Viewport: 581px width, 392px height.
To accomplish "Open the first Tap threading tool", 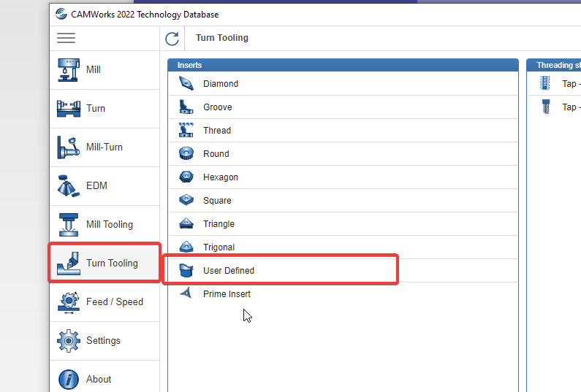I will tap(554, 84).
